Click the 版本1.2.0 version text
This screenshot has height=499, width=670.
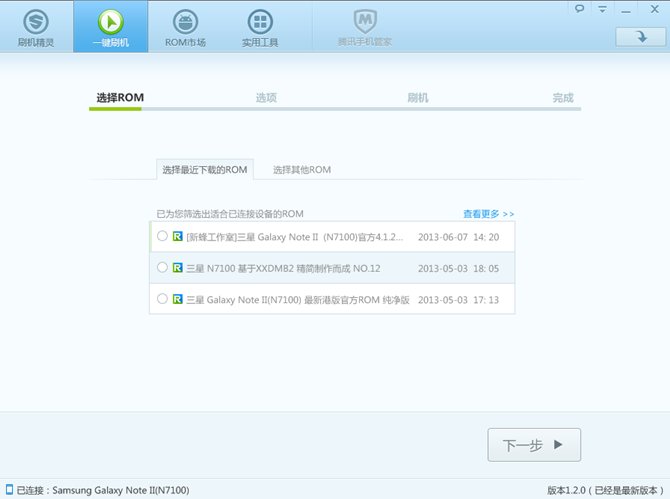point(605,490)
